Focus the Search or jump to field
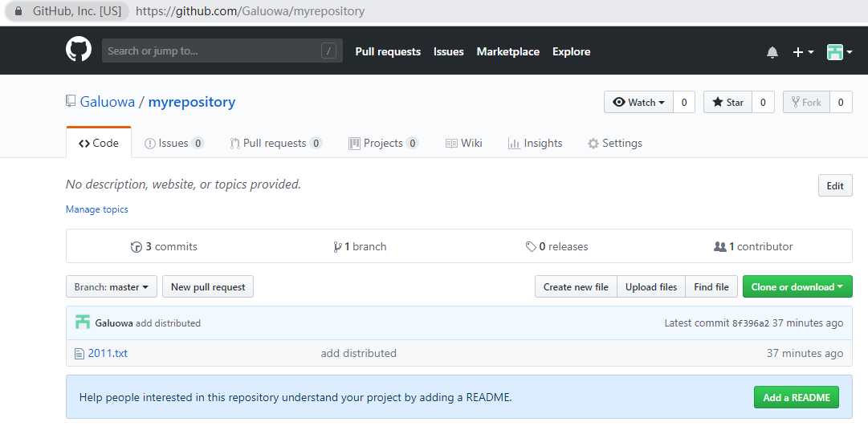The height and width of the screenshot is (430, 868). (x=222, y=51)
